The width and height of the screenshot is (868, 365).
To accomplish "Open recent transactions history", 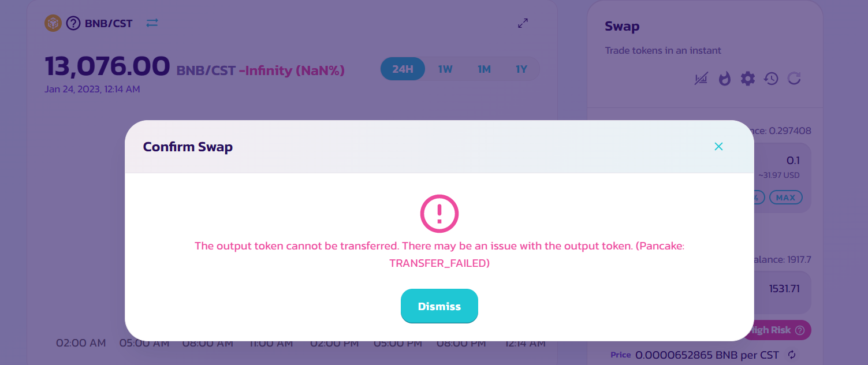I will [x=771, y=79].
